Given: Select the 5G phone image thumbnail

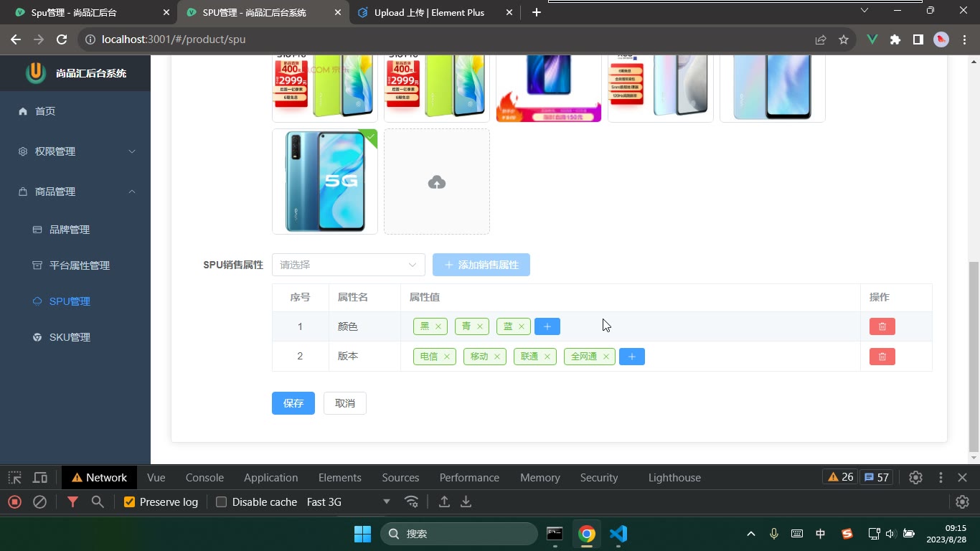Looking at the screenshot, I should 325,182.
